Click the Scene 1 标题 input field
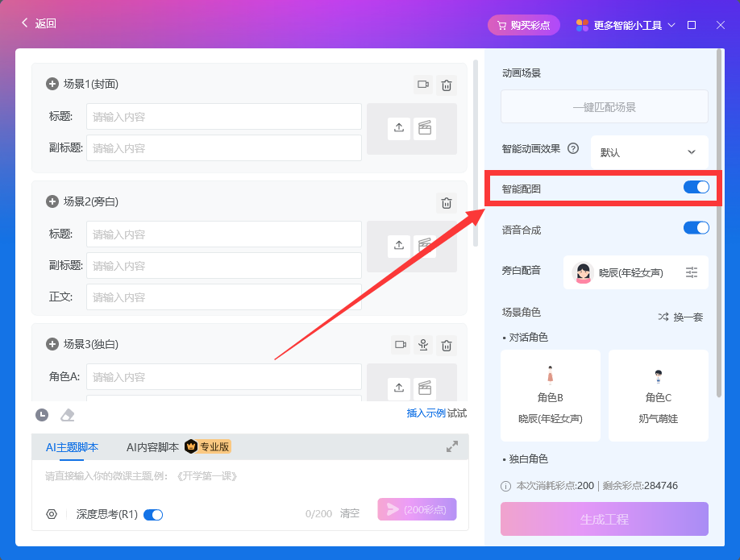 223,117
